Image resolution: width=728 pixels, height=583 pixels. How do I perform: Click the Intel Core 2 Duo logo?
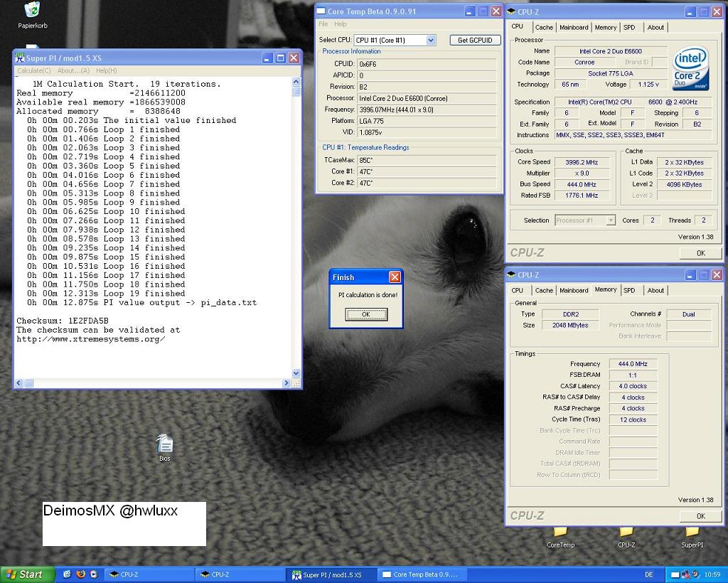click(x=691, y=68)
